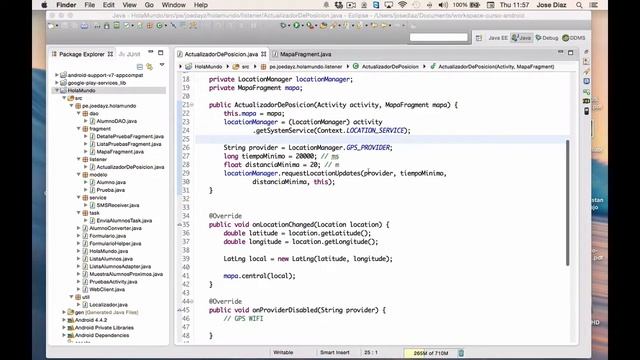Click the Open Perspective icon
Viewport: 640px width, 360px height.
point(479,38)
